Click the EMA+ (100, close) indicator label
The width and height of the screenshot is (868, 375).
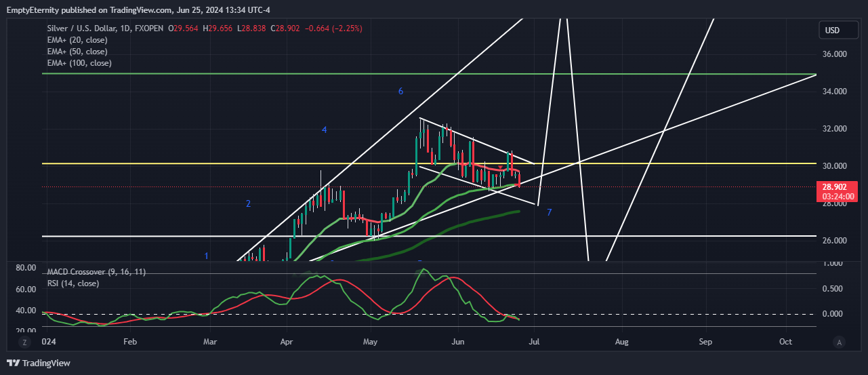pos(79,63)
